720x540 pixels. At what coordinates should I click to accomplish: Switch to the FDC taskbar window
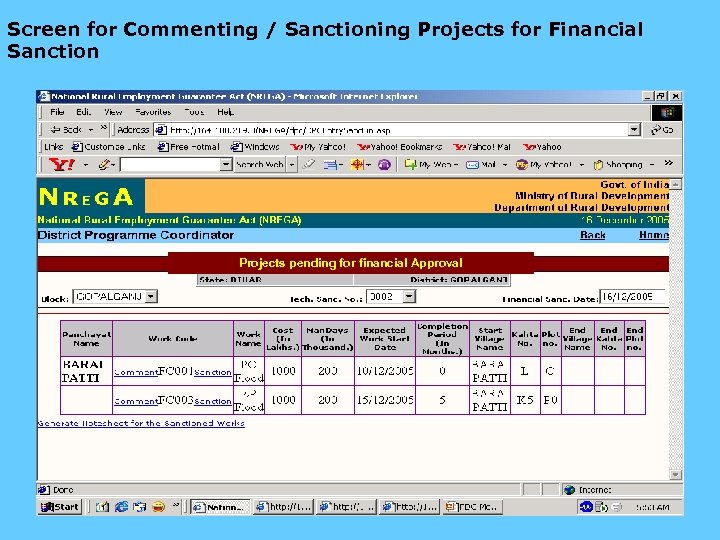coord(472,507)
